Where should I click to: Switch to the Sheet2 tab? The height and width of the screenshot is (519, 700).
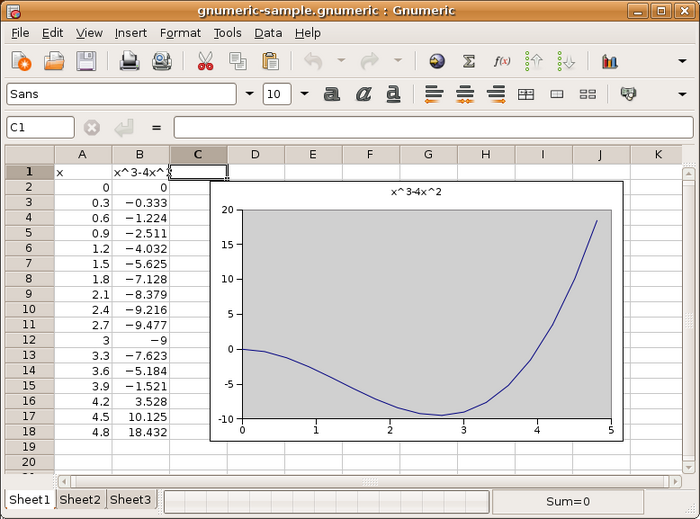click(80, 500)
